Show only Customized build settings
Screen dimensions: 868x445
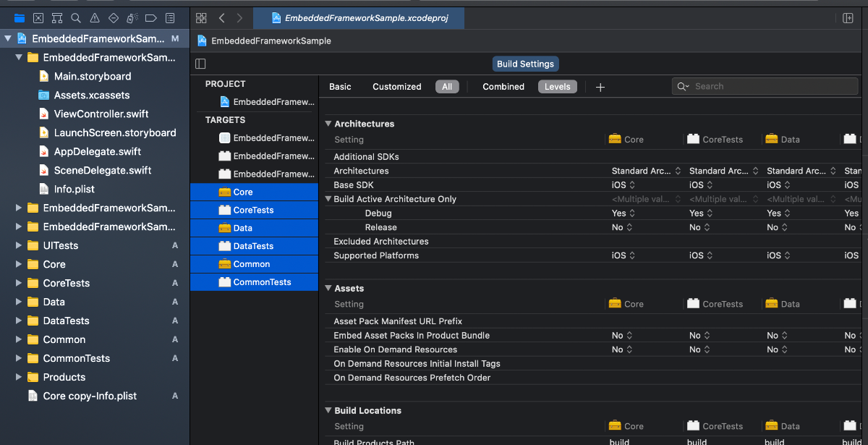coord(396,87)
